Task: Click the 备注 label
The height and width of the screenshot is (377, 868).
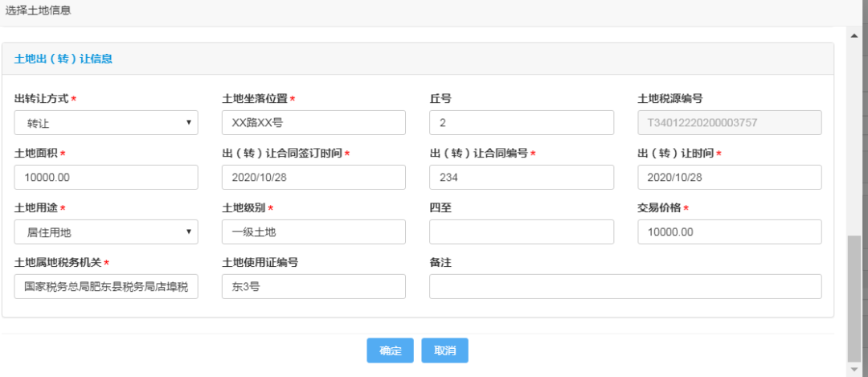Action: tap(440, 262)
